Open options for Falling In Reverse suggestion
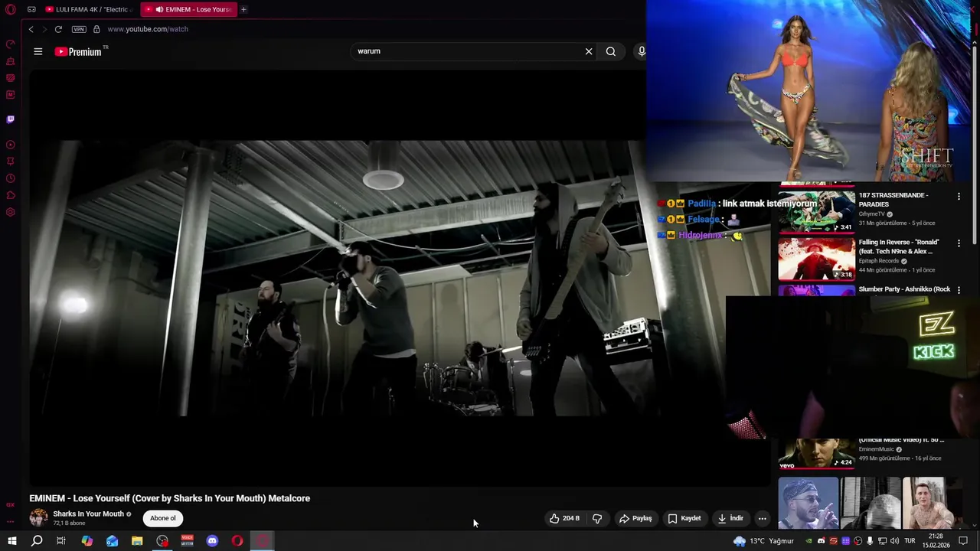Image resolution: width=980 pixels, height=551 pixels. tap(959, 244)
